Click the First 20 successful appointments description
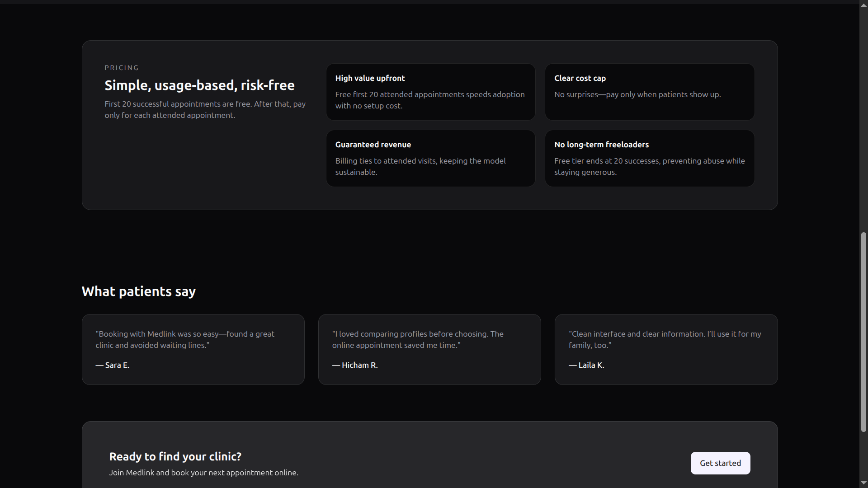This screenshot has width=868, height=488. [x=205, y=109]
